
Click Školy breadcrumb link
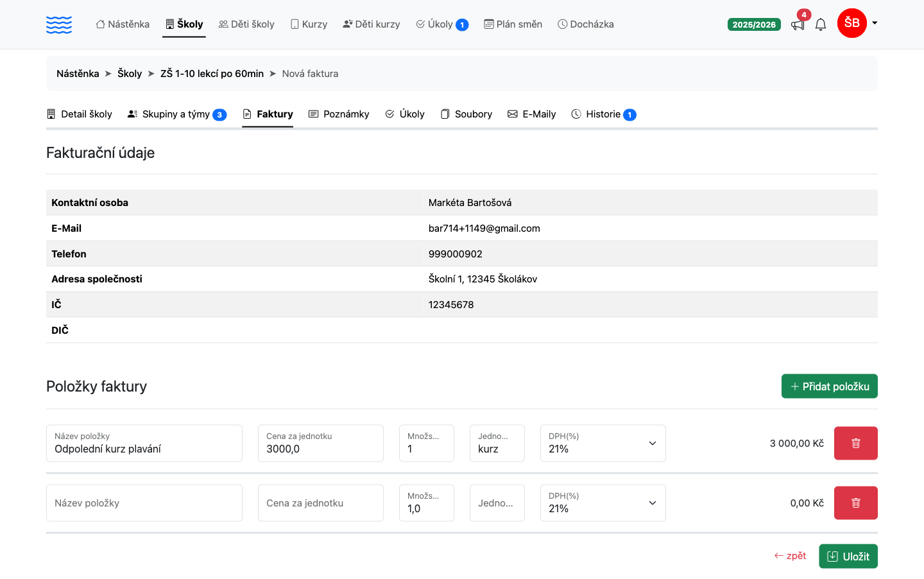pos(130,74)
